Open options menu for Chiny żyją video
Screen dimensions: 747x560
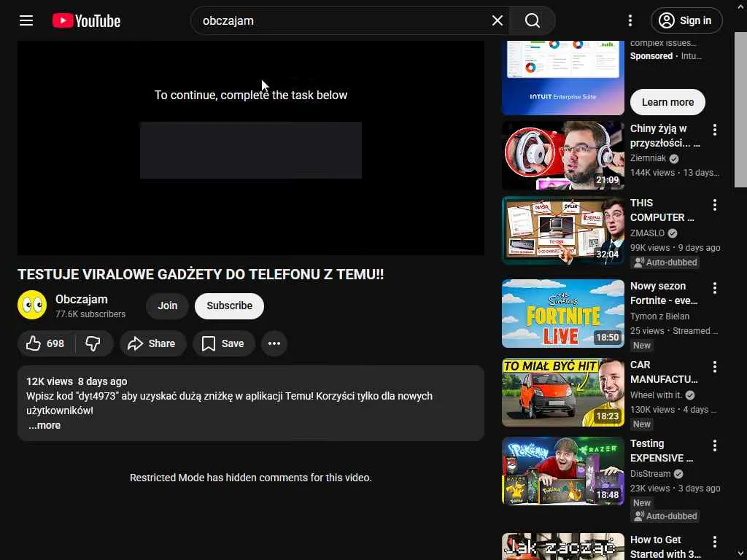coord(714,130)
